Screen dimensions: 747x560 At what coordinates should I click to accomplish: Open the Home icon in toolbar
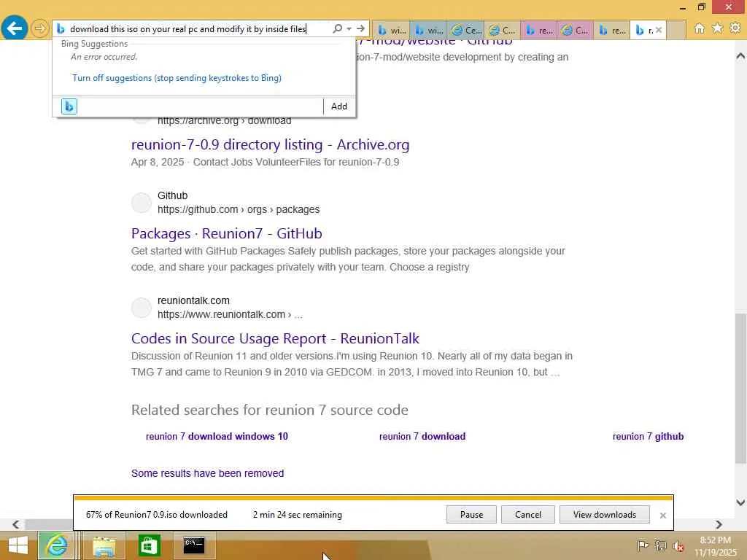pyautogui.click(x=699, y=28)
